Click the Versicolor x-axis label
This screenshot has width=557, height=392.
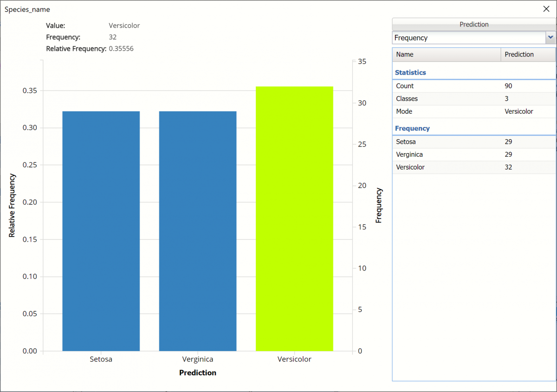pos(294,359)
